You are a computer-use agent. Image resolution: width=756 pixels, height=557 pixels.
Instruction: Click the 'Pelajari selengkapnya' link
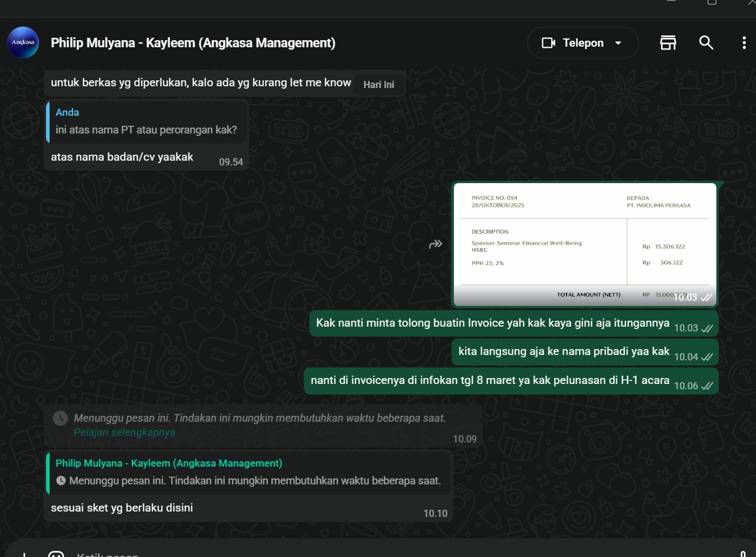(125, 432)
